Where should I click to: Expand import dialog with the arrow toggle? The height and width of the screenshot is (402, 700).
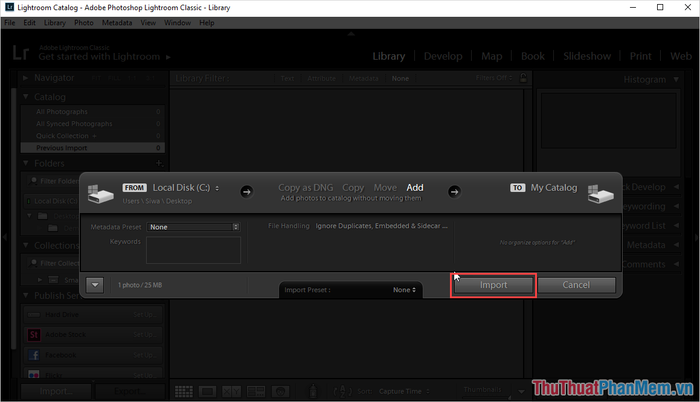click(x=95, y=285)
